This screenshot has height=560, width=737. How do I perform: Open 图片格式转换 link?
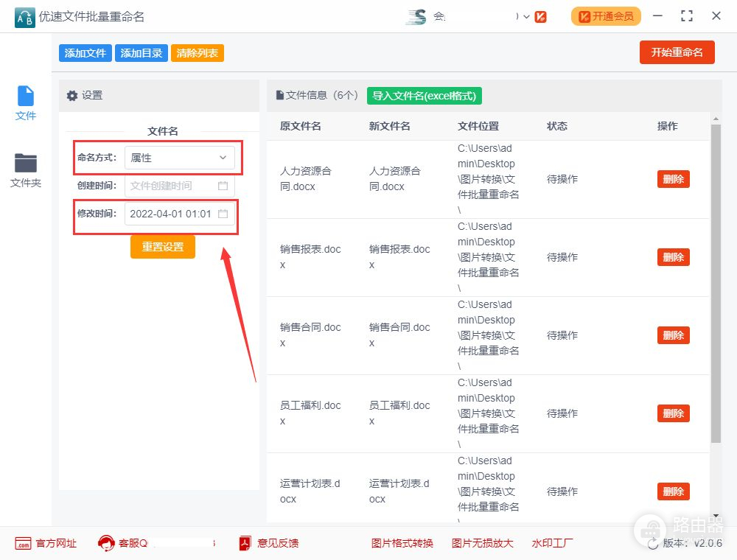[402, 544]
